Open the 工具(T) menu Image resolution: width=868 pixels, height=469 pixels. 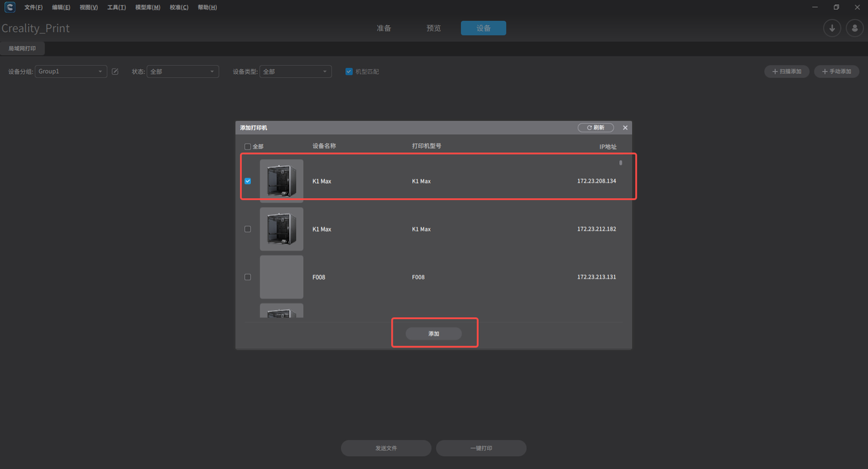click(117, 7)
